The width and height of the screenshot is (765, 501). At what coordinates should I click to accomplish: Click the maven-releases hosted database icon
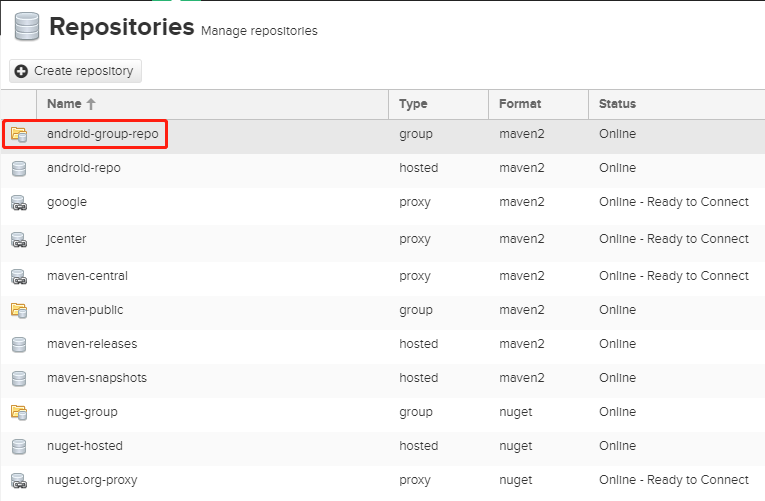19,344
